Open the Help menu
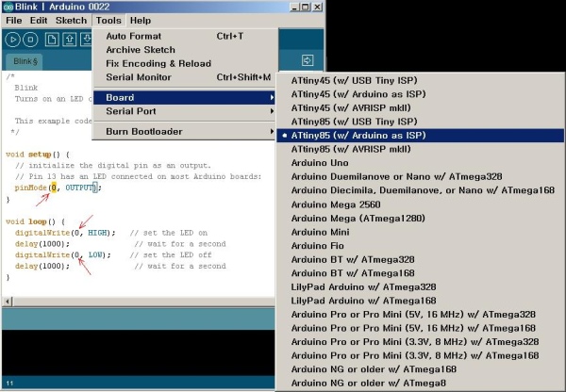 (141, 21)
